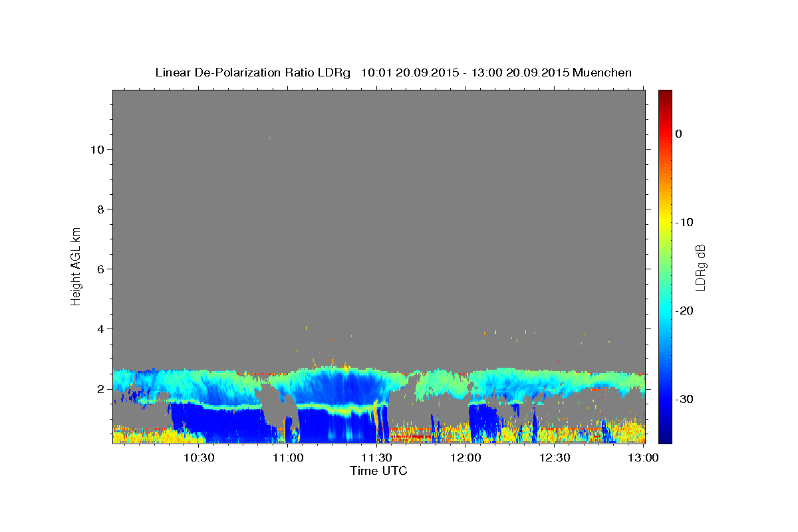Click the 'Time UTC' axis label
798x532 pixels.
pos(378,471)
